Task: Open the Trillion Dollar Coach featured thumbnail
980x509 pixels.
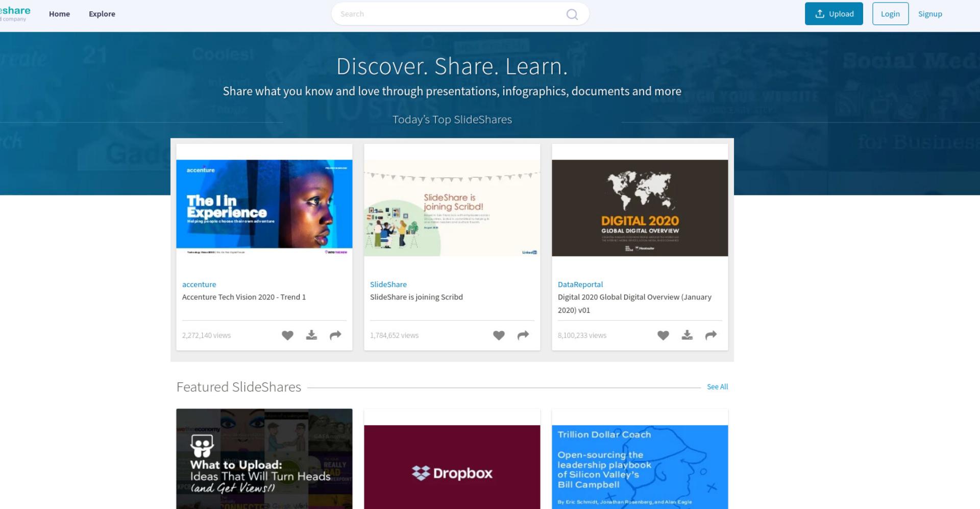Action: pyautogui.click(x=640, y=467)
